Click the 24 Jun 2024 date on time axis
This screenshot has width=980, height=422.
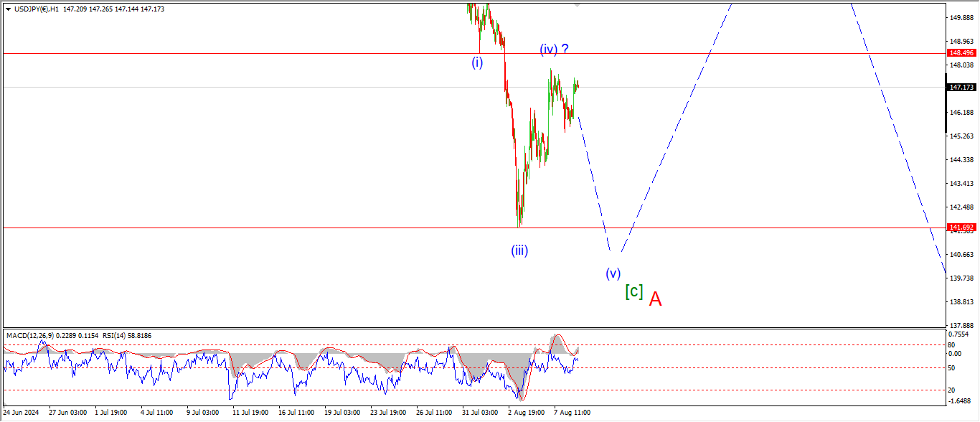coord(23,413)
